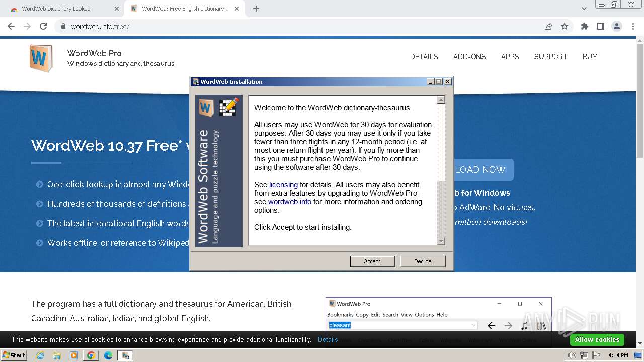
Task: Click Options menu in WordWeb Pro preview
Action: pyautogui.click(x=424, y=315)
